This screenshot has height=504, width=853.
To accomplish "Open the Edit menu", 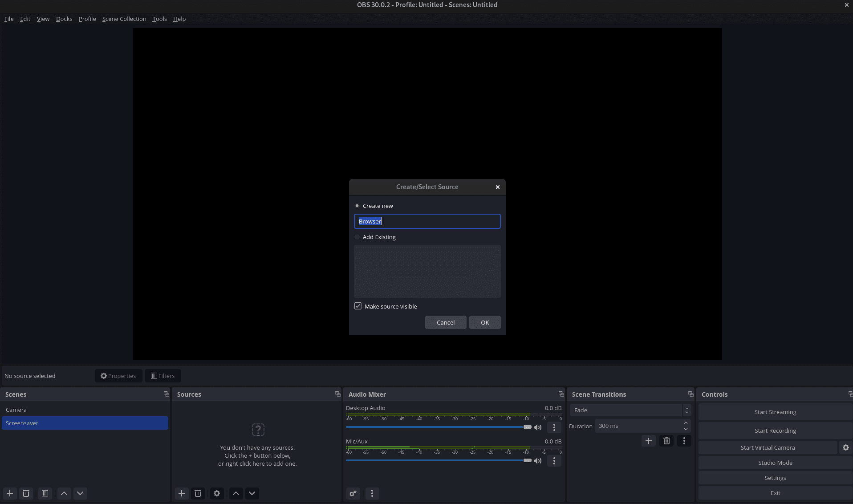I will coord(25,19).
